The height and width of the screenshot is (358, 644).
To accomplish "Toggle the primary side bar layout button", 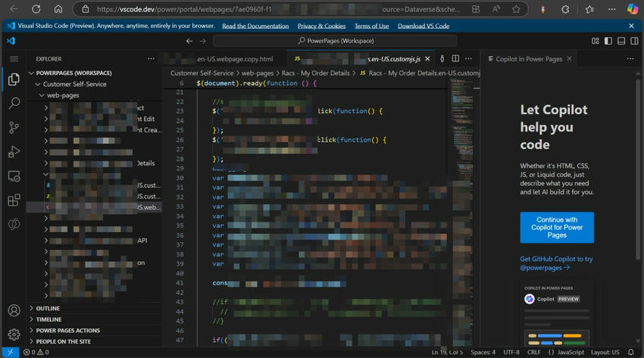I will click(x=608, y=41).
